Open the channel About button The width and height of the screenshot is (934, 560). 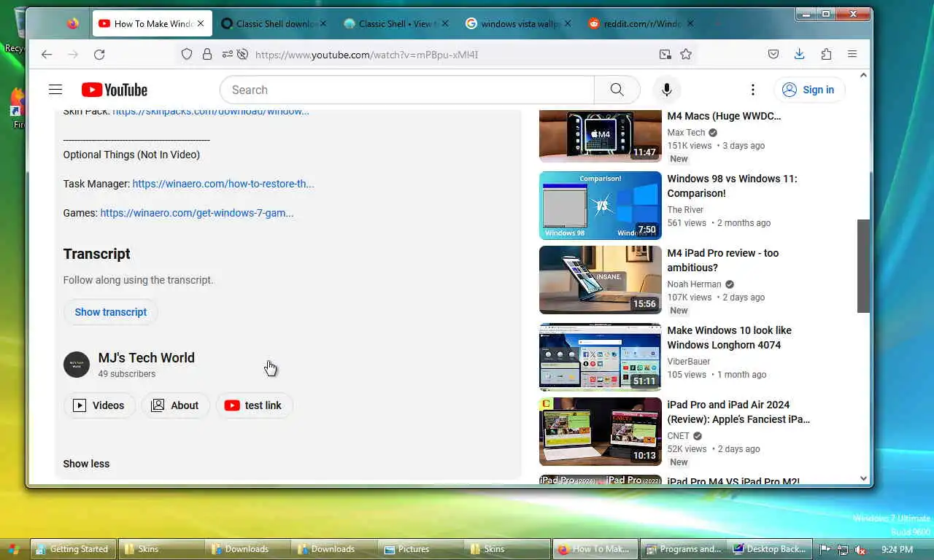click(x=175, y=405)
